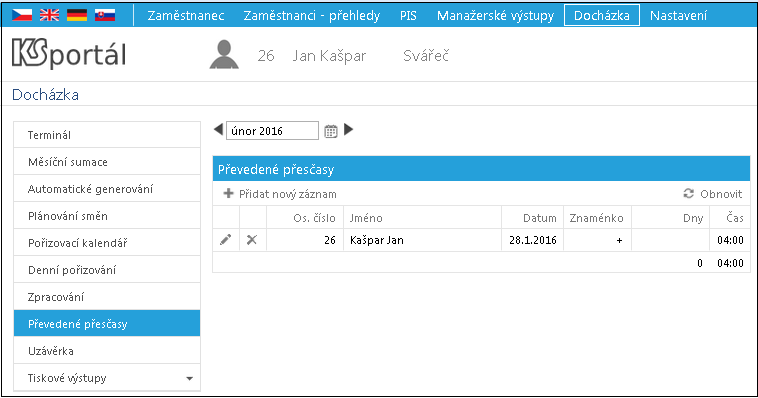This screenshot has height=398, width=758.
Task: Open Pořizovací kalendář in sidebar
Action: click(x=107, y=243)
